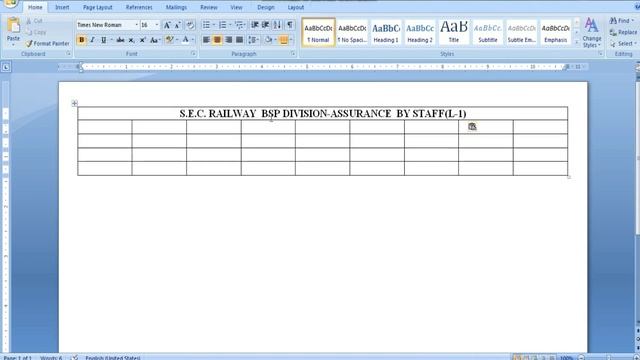This screenshot has width=640, height=360.
Task: Apply the Subtitle style
Action: point(488,33)
